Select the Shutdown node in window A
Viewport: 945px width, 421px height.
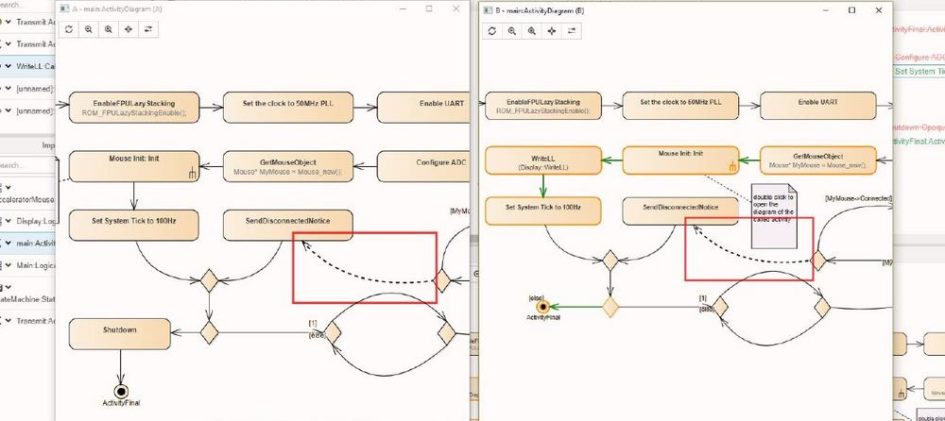coord(120,334)
